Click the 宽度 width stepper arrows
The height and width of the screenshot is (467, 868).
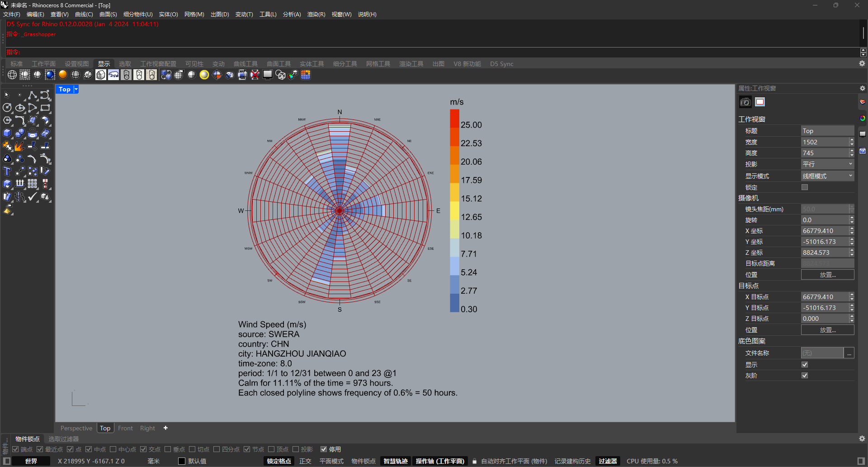852,142
